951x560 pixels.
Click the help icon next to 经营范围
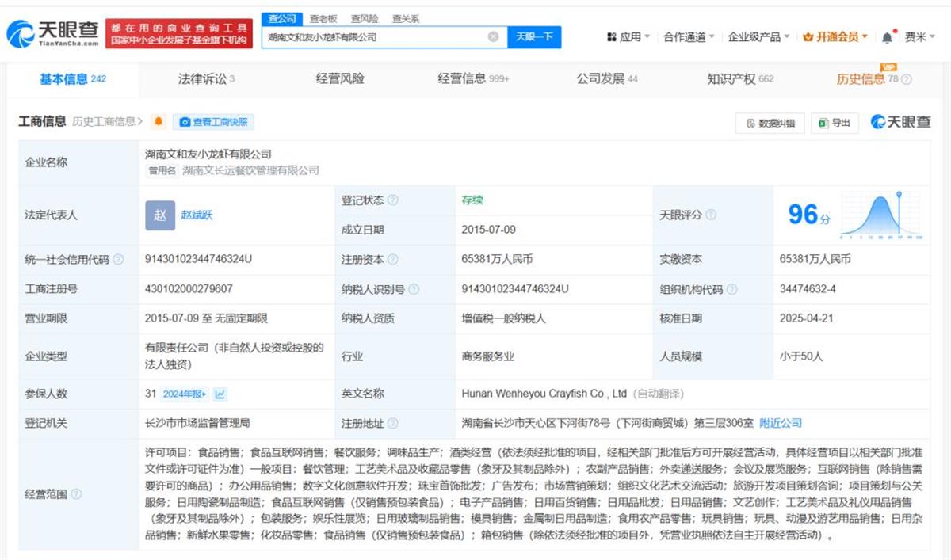point(76,493)
